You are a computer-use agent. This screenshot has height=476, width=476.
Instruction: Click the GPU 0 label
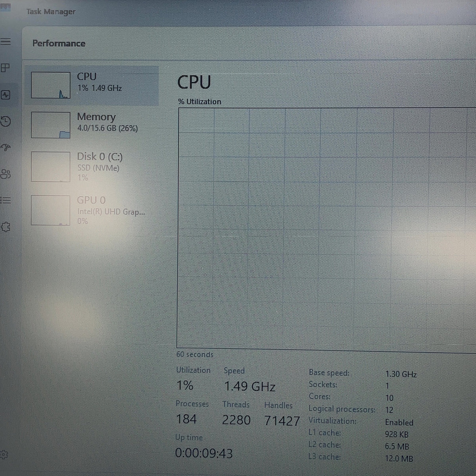pos(91,200)
